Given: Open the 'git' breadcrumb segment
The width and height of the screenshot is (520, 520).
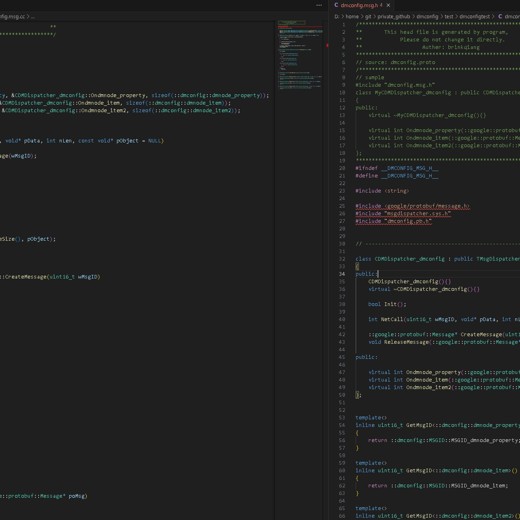Looking at the screenshot, I should click(x=368, y=16).
